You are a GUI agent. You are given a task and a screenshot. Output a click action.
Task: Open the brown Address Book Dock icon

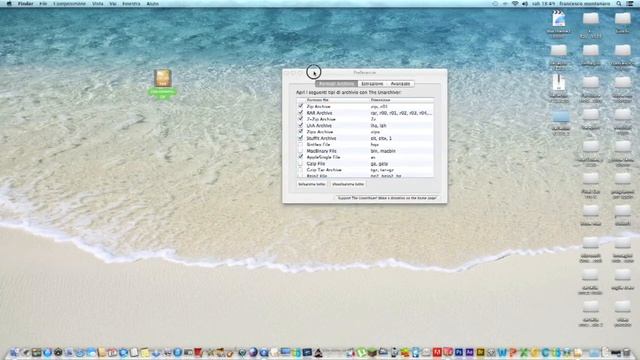coord(102,352)
